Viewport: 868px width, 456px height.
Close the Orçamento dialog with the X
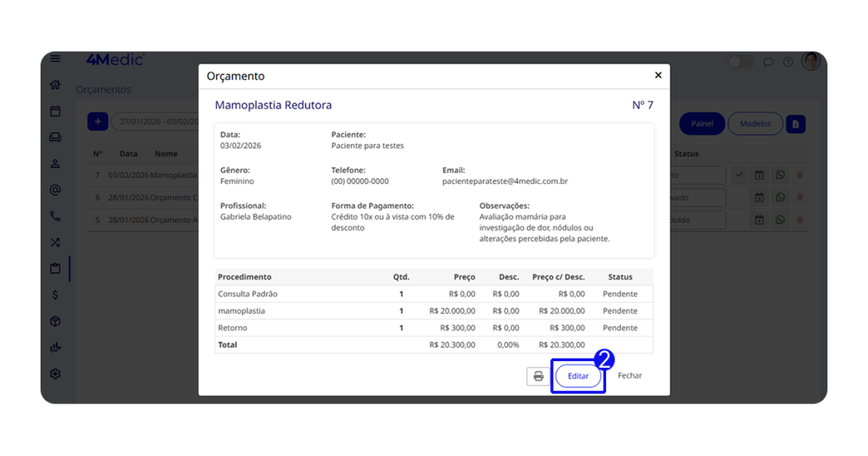[658, 75]
